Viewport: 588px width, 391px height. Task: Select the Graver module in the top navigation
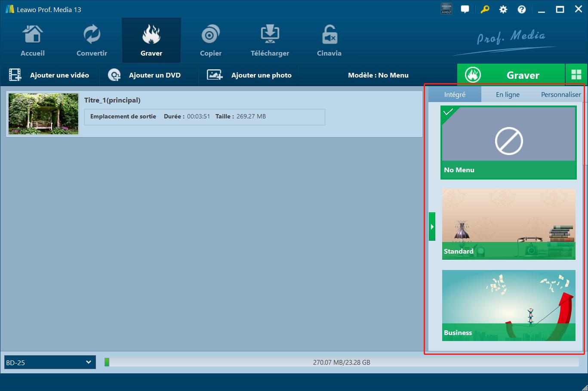[x=151, y=41]
